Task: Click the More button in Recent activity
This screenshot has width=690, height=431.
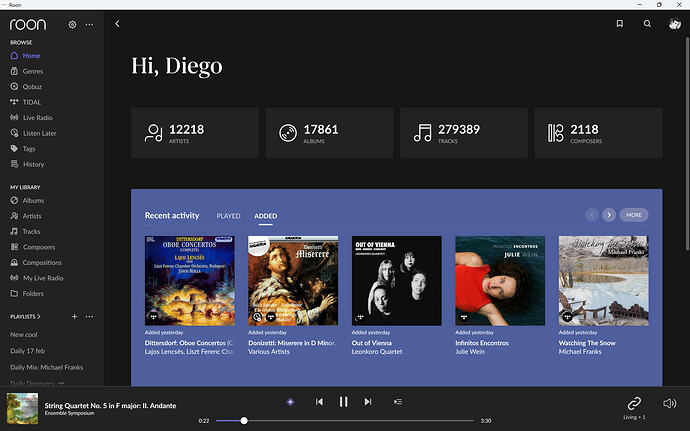Action: (634, 215)
